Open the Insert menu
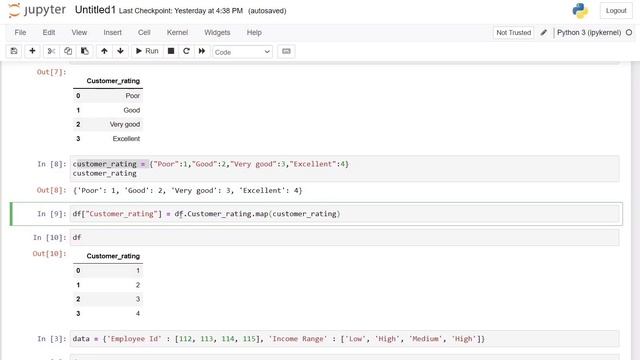Image resolution: width=640 pixels, height=360 pixels. pos(112,33)
